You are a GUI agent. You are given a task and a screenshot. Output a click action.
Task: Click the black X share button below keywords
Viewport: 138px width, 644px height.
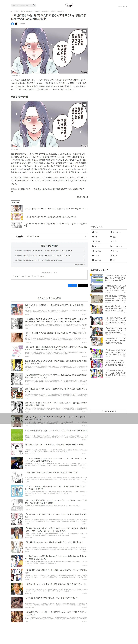tap(83, 285)
